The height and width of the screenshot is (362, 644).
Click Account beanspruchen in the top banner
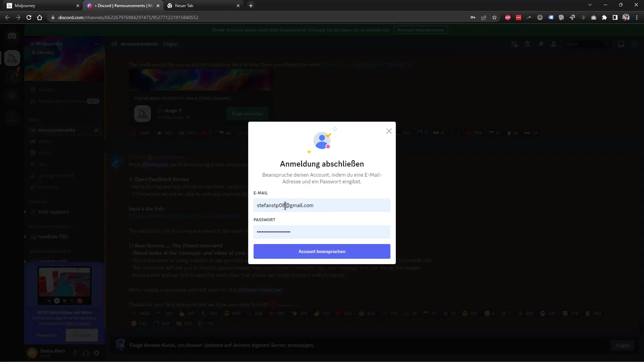(421, 30)
